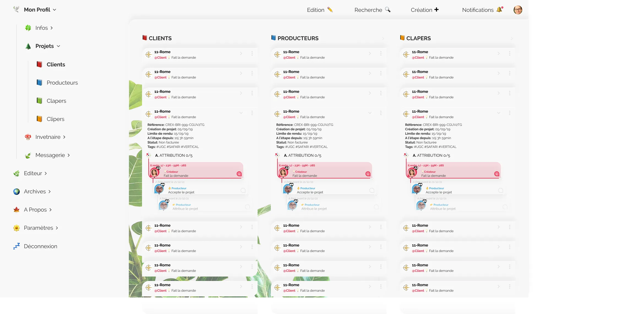Click the compass icon of first Producteurs card

[x=277, y=55]
